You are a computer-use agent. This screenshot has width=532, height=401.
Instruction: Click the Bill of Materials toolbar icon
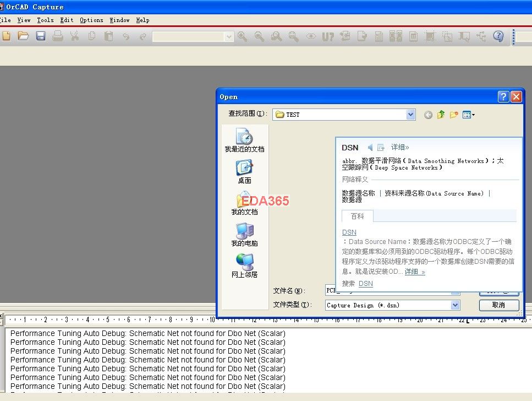(413, 36)
